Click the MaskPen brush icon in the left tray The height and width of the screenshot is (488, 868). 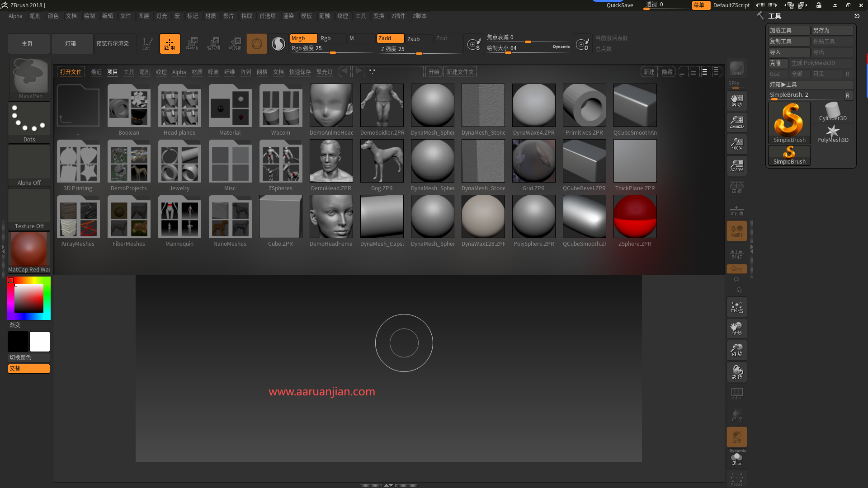29,77
